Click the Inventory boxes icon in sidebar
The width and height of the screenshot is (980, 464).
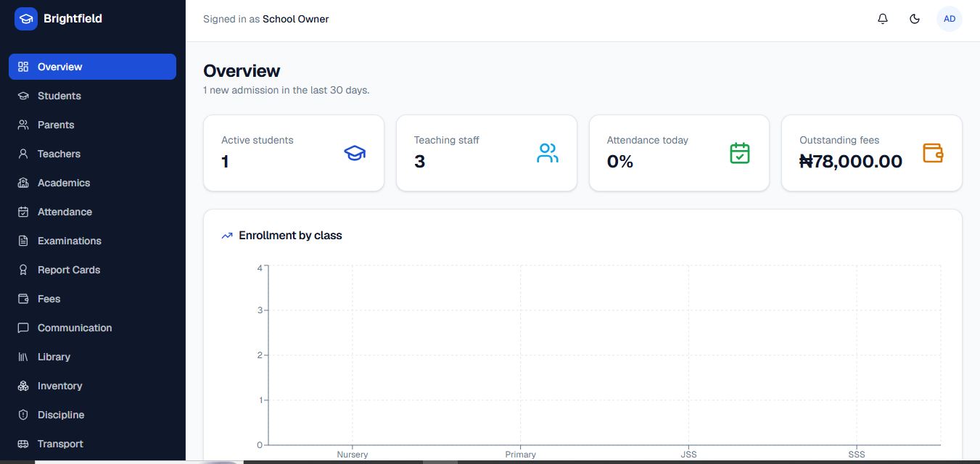(23, 386)
